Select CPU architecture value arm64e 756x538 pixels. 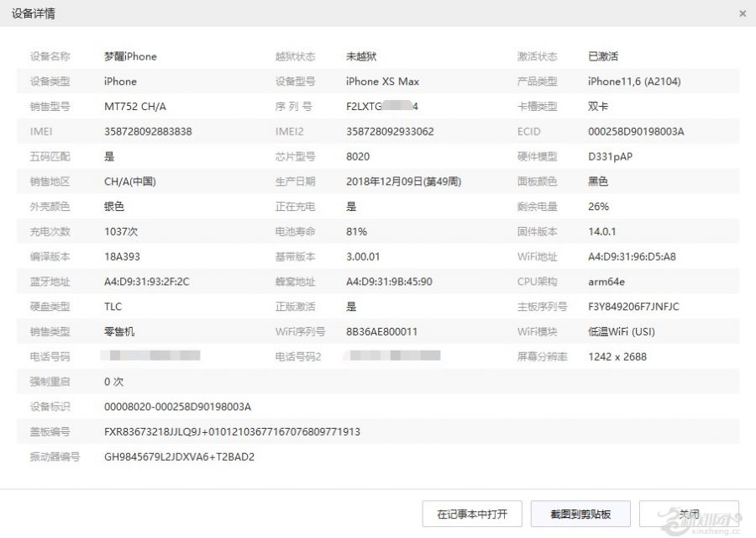pyautogui.click(x=606, y=282)
